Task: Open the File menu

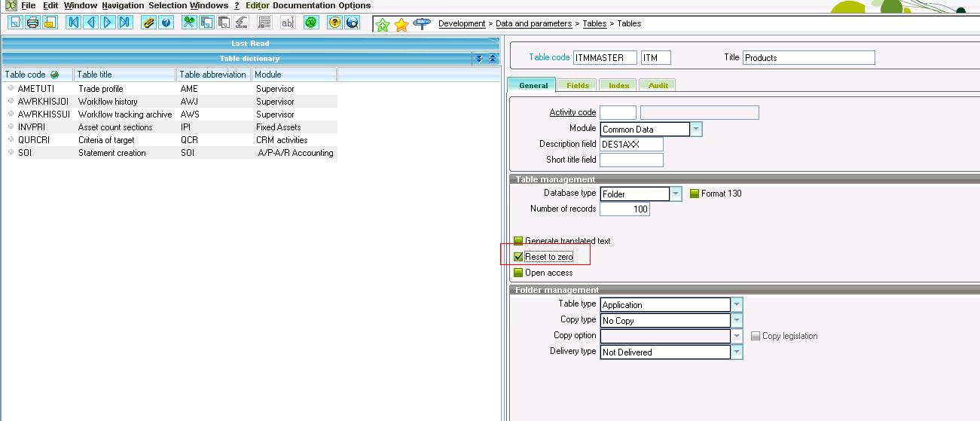Action: point(29,5)
